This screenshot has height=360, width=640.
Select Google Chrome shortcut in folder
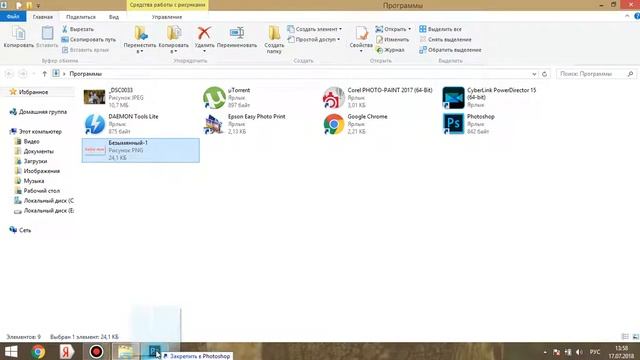380,124
